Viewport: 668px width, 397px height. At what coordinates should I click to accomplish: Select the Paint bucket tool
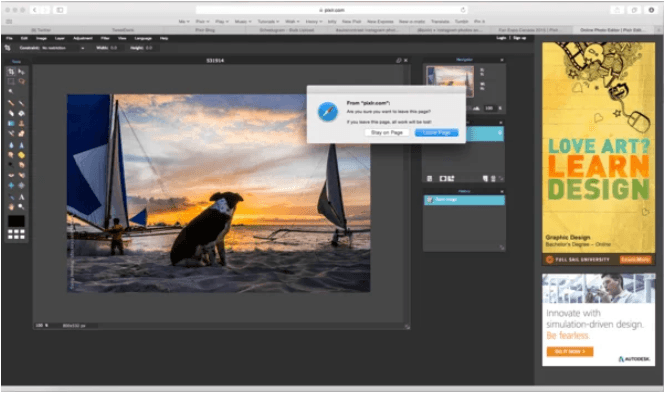[x=21, y=113]
